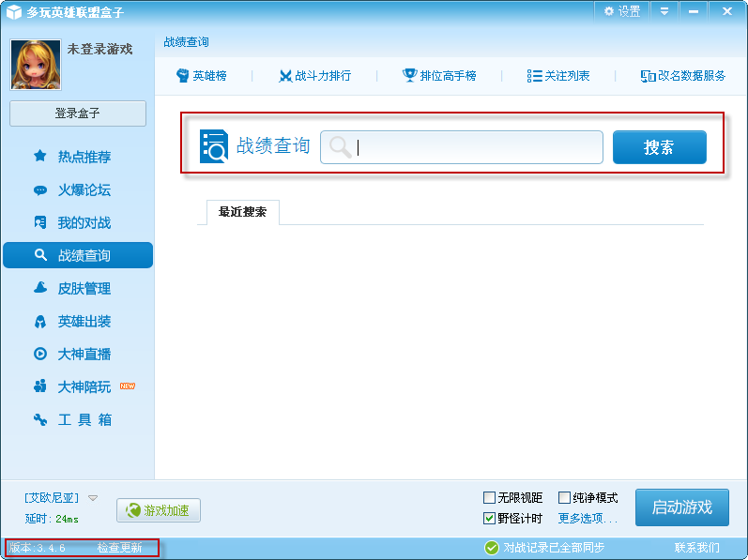This screenshot has width=748, height=560.
Task: Open the title bar dropdown menu arrow
Action: click(664, 11)
